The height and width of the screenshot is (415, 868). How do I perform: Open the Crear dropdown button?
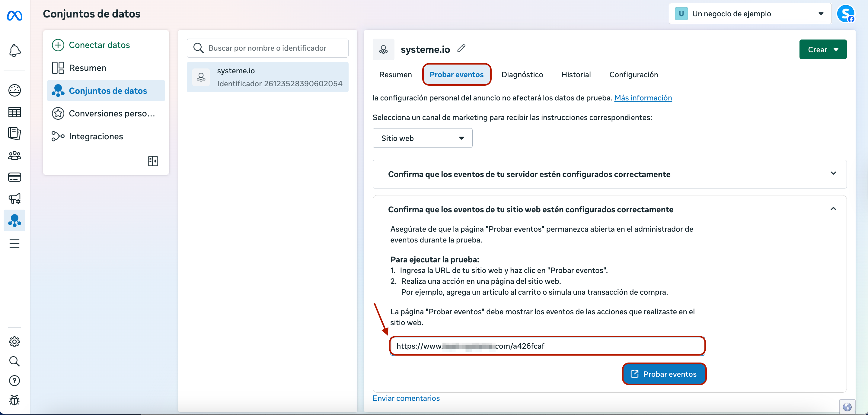[822, 49]
